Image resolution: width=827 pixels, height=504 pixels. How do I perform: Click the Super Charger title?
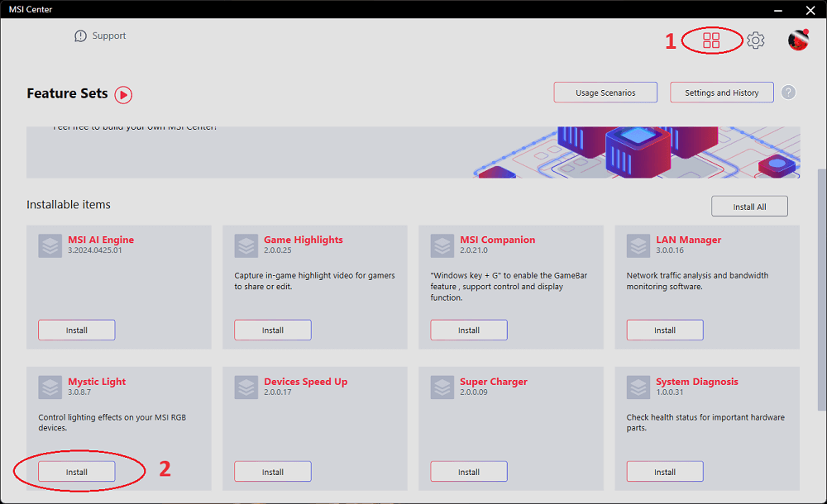point(493,382)
